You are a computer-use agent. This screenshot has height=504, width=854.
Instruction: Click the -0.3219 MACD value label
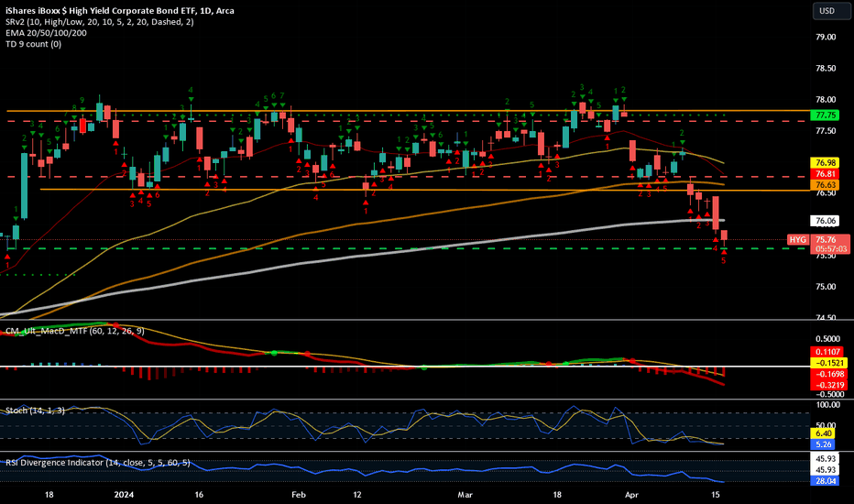click(x=828, y=385)
